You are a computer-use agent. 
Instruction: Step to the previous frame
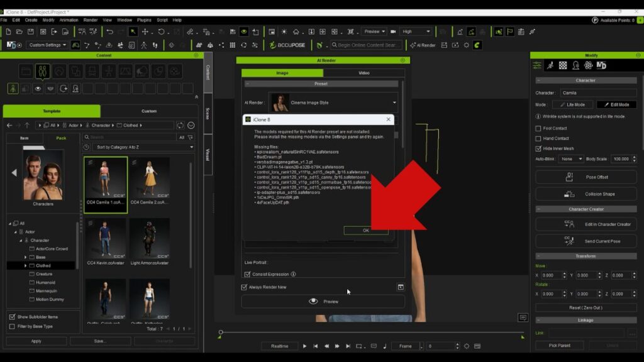click(326, 346)
